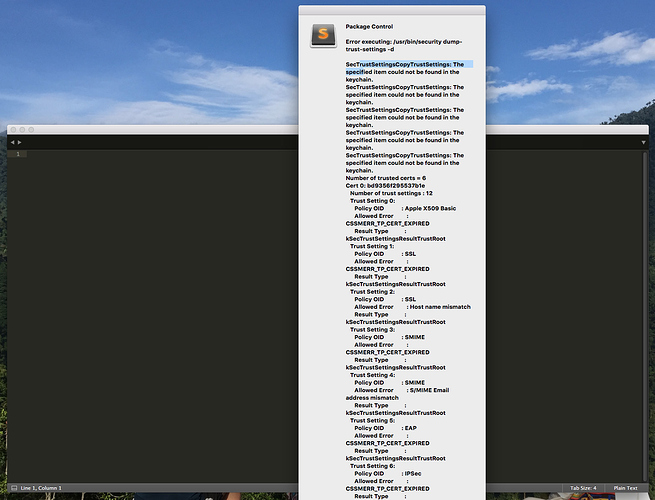Click the Package Control dialog title
Viewport: 655px width, 500px height.
(369, 27)
